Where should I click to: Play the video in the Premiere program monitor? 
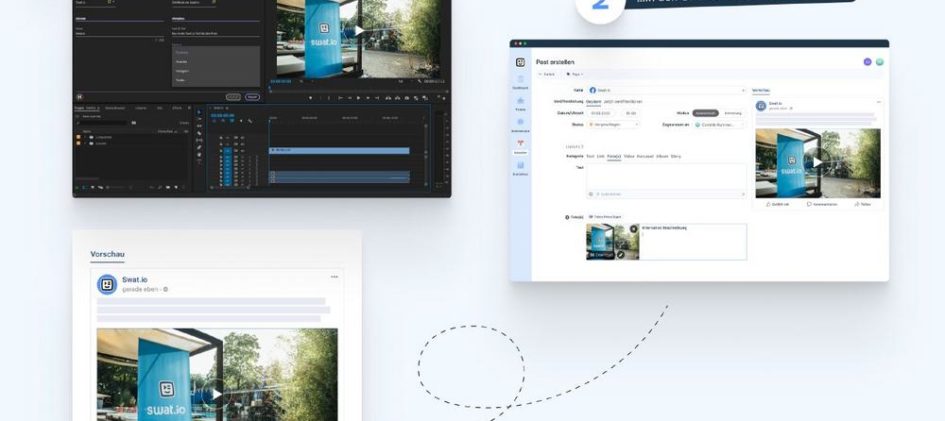coord(359,30)
